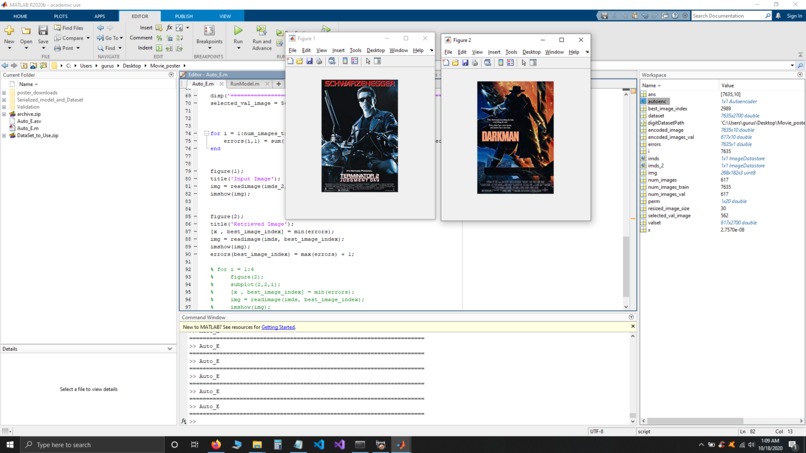Open Current Folder panel actions menu

171,75
